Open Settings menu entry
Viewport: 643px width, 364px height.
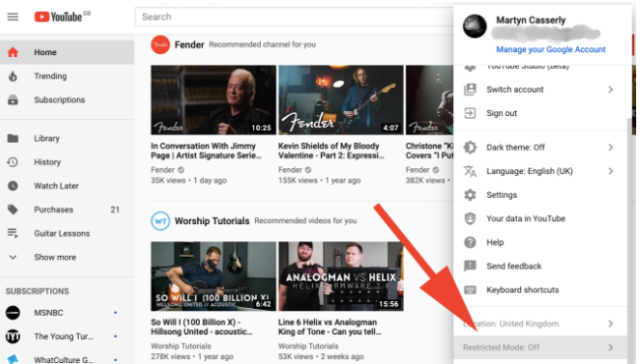[x=540, y=195]
